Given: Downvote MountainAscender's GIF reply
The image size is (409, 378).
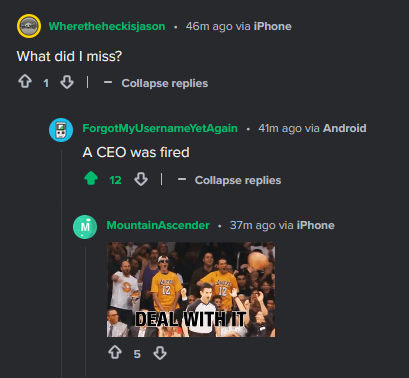Looking at the screenshot, I should 160,353.
